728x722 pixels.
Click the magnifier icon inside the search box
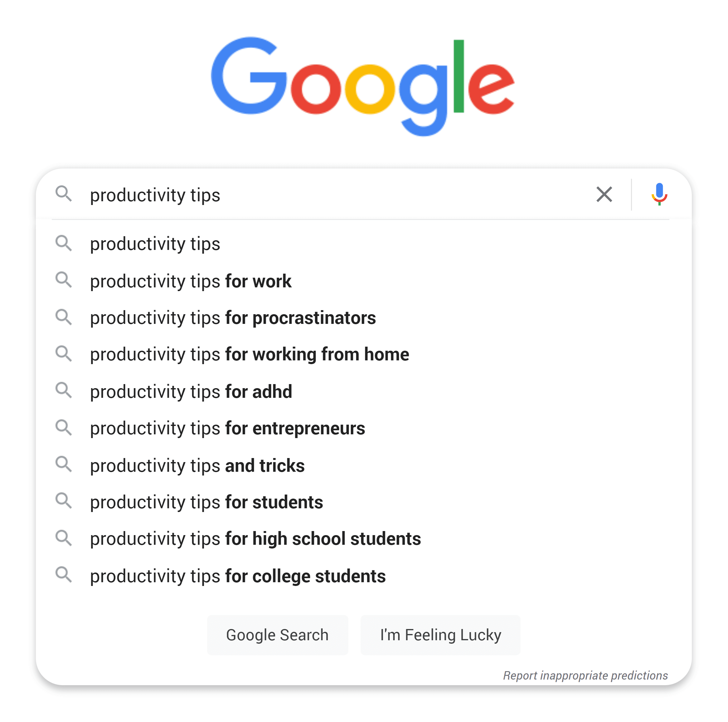[x=64, y=194]
